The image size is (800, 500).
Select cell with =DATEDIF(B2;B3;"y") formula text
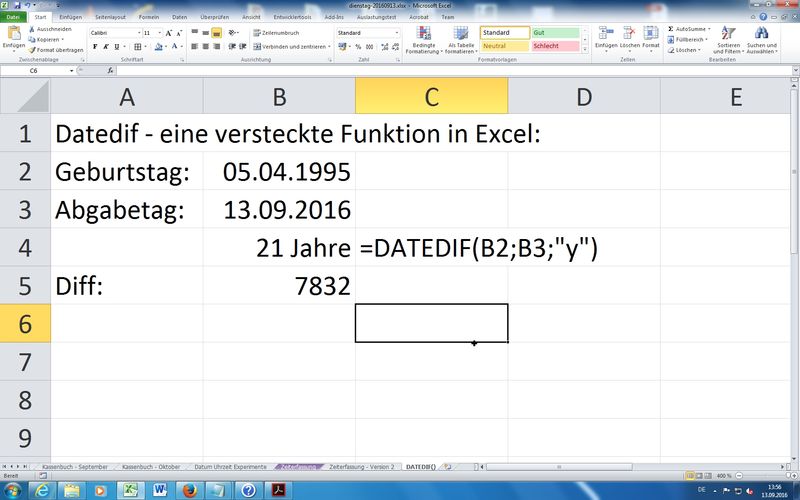pos(432,247)
